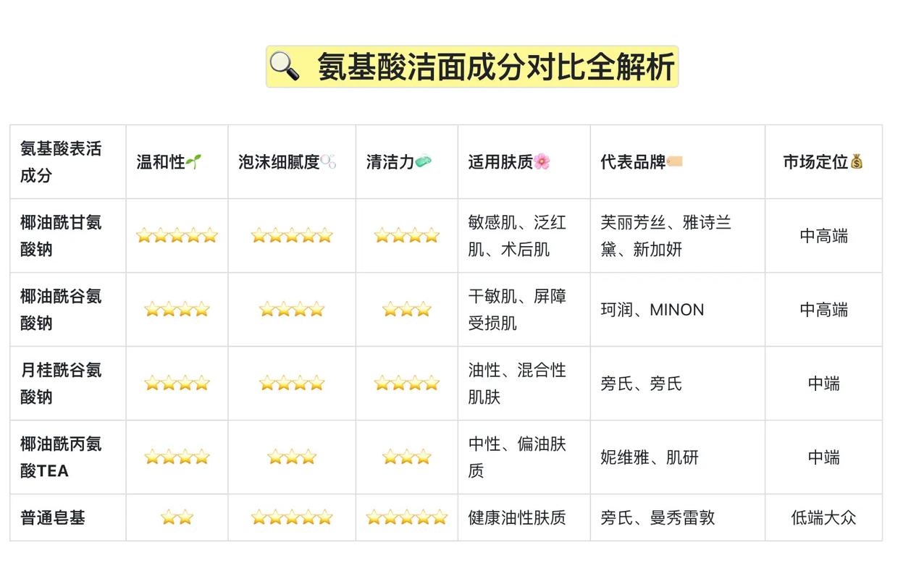Click the 敏感肌、泛红肌、术后肌 skin type cell

517,235
